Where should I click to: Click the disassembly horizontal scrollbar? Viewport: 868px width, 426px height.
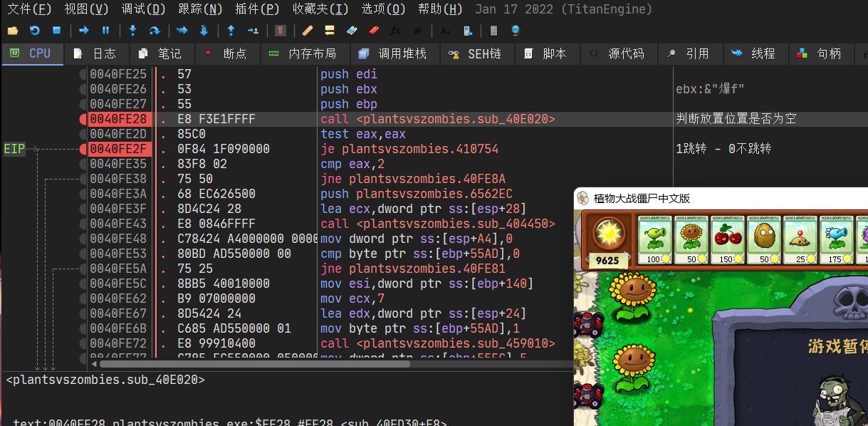pyautogui.click(x=255, y=363)
